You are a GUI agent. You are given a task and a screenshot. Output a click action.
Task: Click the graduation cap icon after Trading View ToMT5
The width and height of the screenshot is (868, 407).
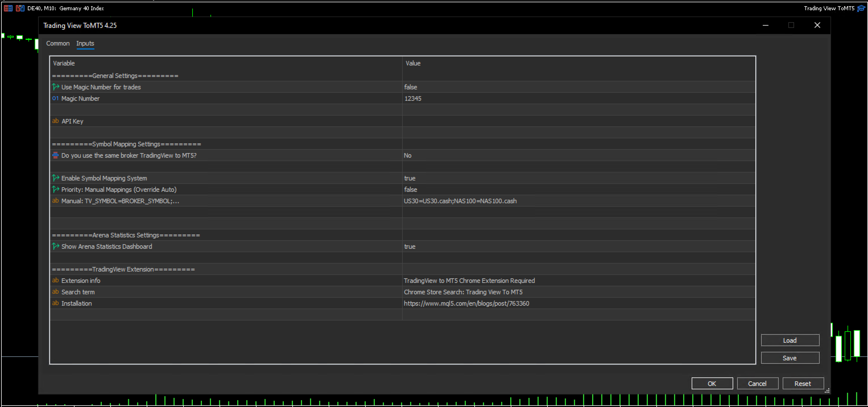(861, 9)
